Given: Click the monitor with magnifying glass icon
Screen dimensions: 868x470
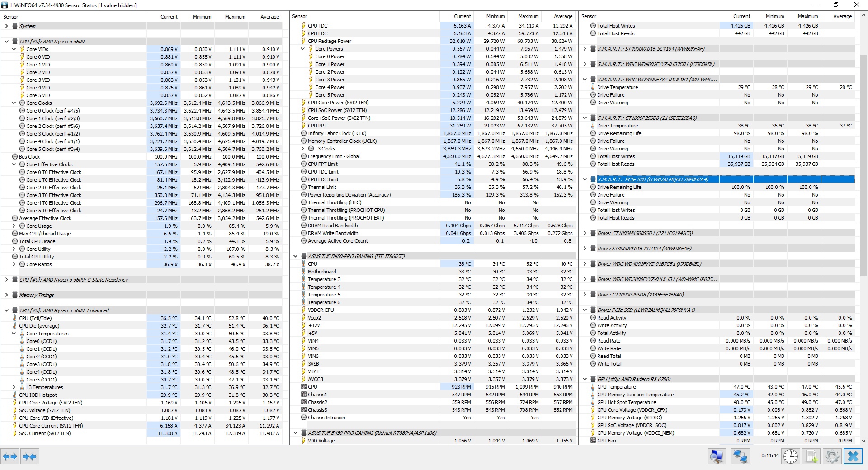Looking at the screenshot, I should [717, 456].
